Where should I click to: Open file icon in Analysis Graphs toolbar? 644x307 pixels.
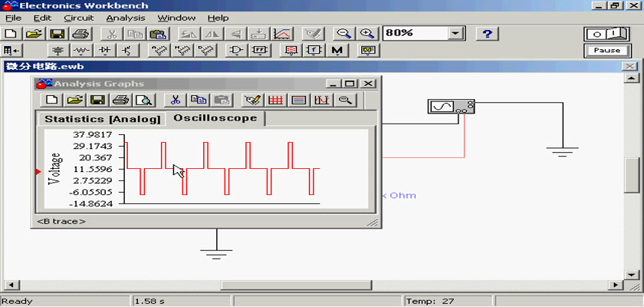click(75, 100)
